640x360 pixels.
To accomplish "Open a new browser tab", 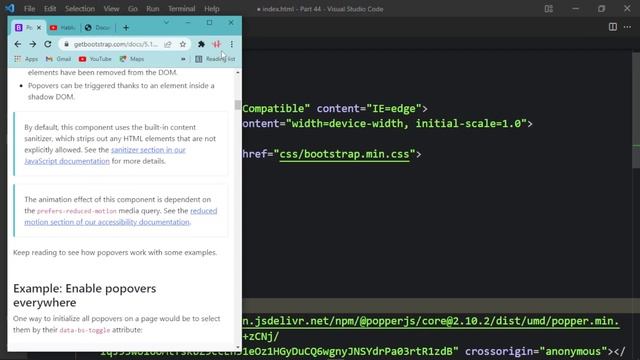I will point(126,28).
